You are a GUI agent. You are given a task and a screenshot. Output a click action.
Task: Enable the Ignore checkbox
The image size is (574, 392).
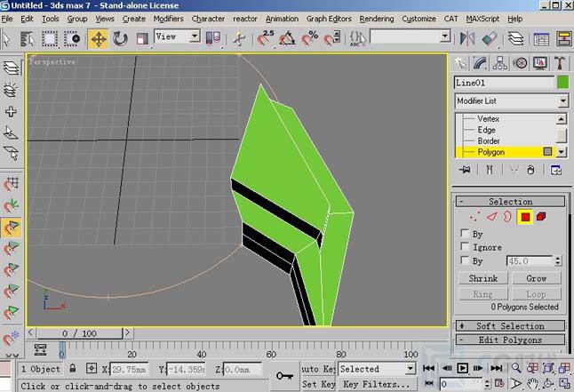click(x=465, y=246)
